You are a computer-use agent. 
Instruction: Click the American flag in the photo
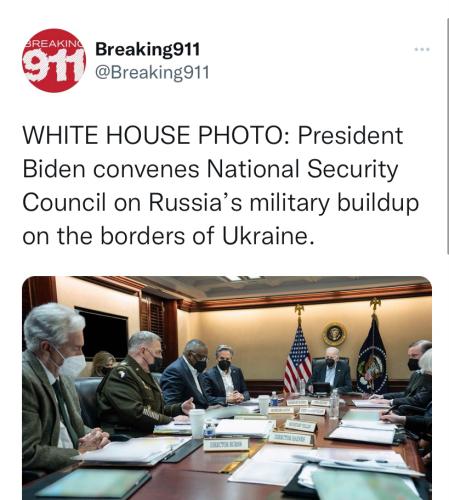(x=298, y=358)
